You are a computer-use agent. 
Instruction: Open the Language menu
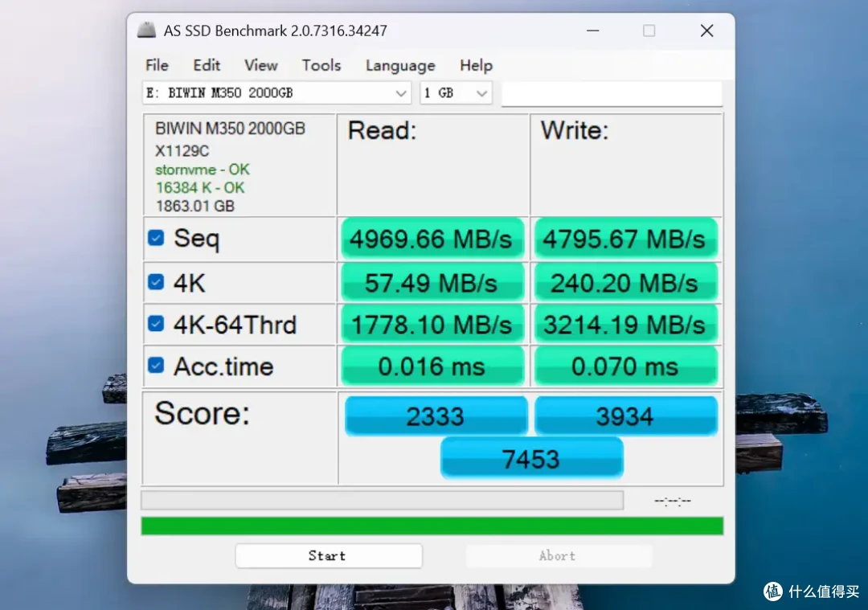point(400,65)
